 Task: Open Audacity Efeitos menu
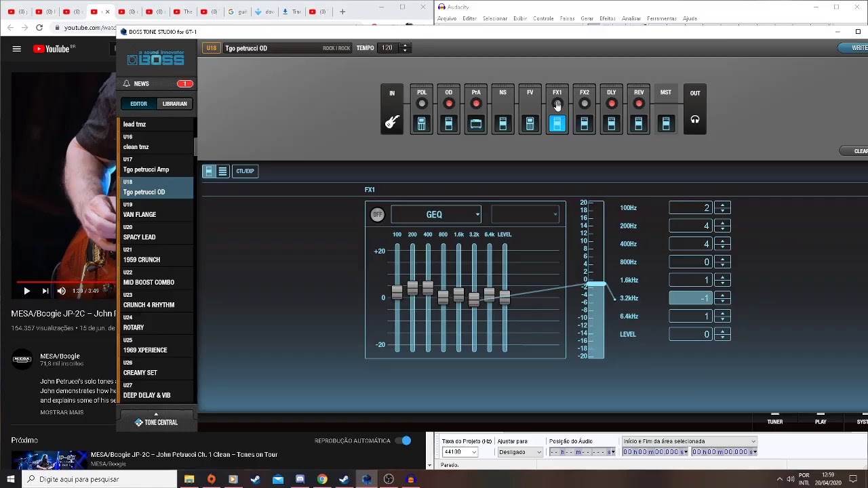(x=608, y=18)
